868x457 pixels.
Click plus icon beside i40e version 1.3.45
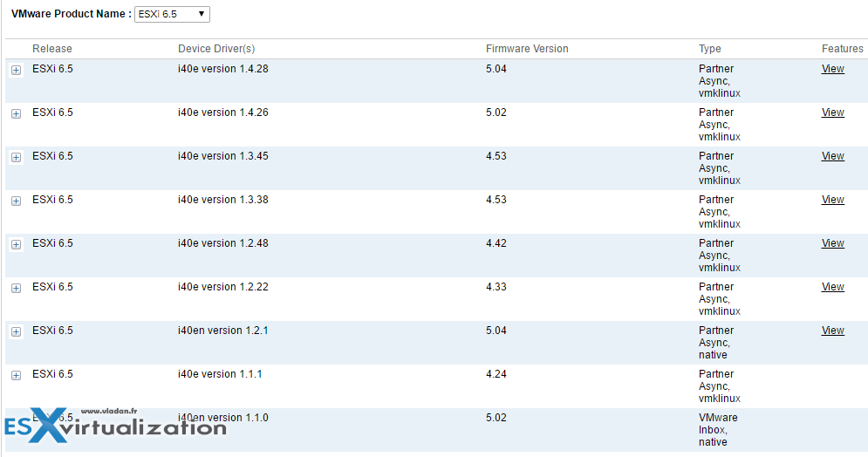coord(16,157)
